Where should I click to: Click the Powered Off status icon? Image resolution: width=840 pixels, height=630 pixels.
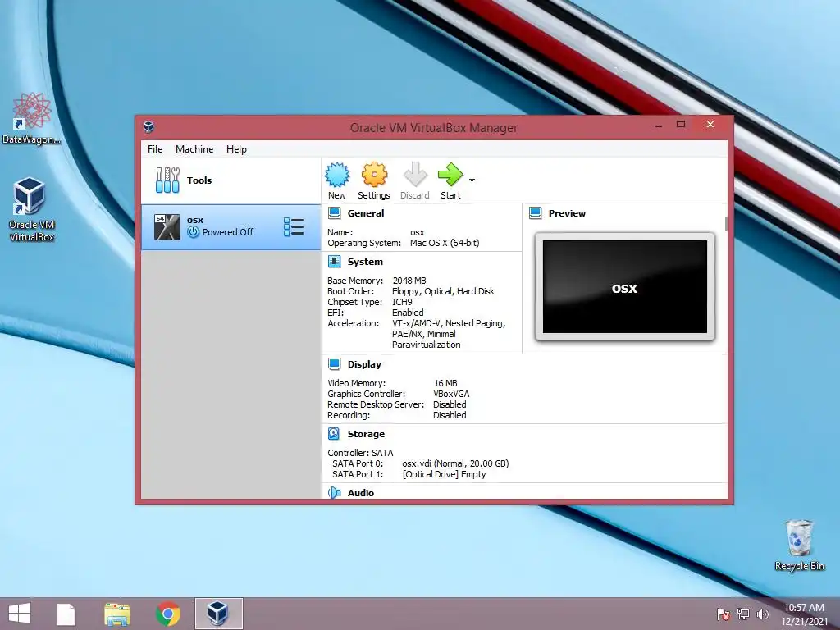click(x=193, y=232)
